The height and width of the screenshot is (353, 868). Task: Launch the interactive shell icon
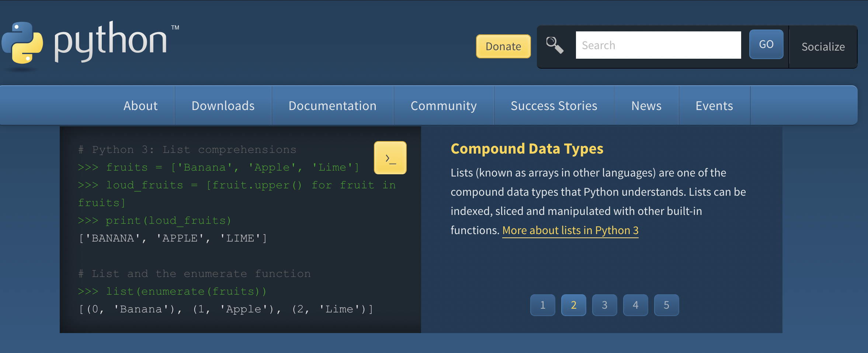pos(390,158)
